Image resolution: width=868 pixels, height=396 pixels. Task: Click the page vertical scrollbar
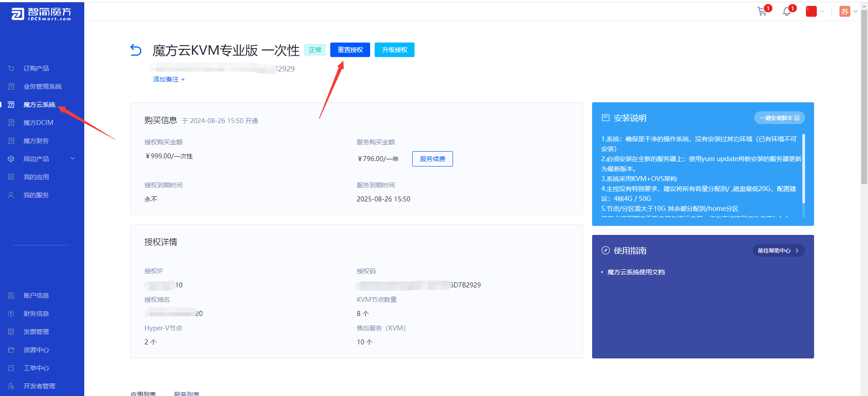click(864, 97)
